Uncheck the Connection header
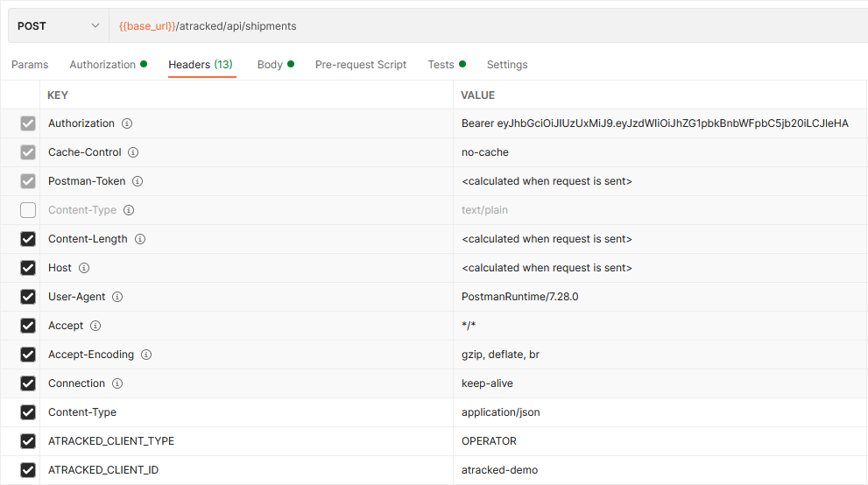 coord(28,383)
